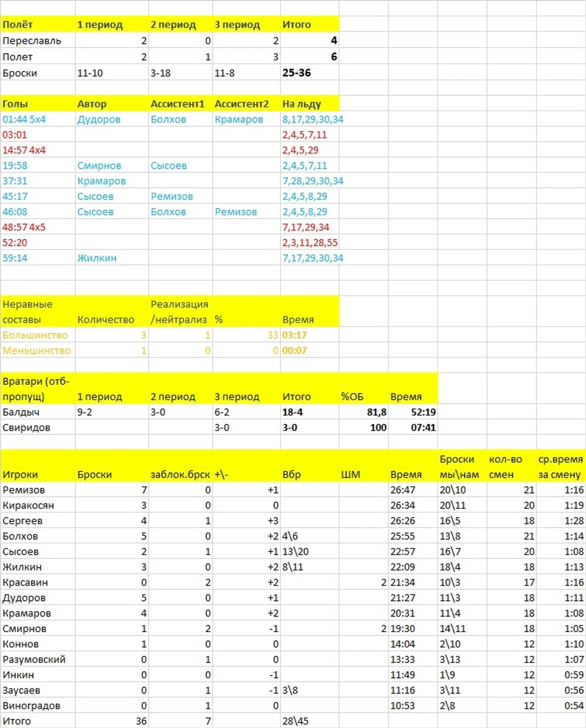Screen dimensions: 586x728
Task: Select Сысоев's faceoff cell 13\20
Action: [309, 552]
